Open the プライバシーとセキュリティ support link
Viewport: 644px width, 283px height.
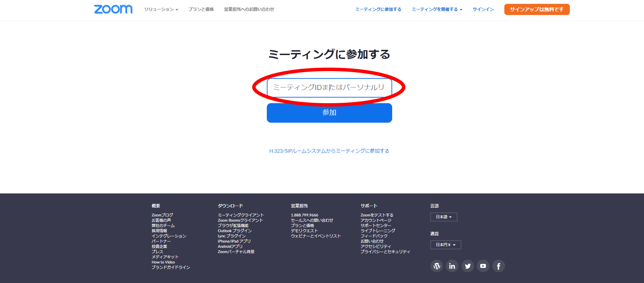click(x=385, y=252)
